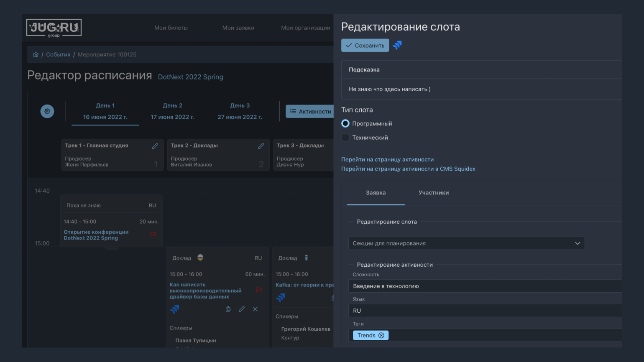Image resolution: width=644 pixels, height=362 pixels.
Task: Open Как написать высокопроизводительный драйвер link
Action: [x=205, y=291]
